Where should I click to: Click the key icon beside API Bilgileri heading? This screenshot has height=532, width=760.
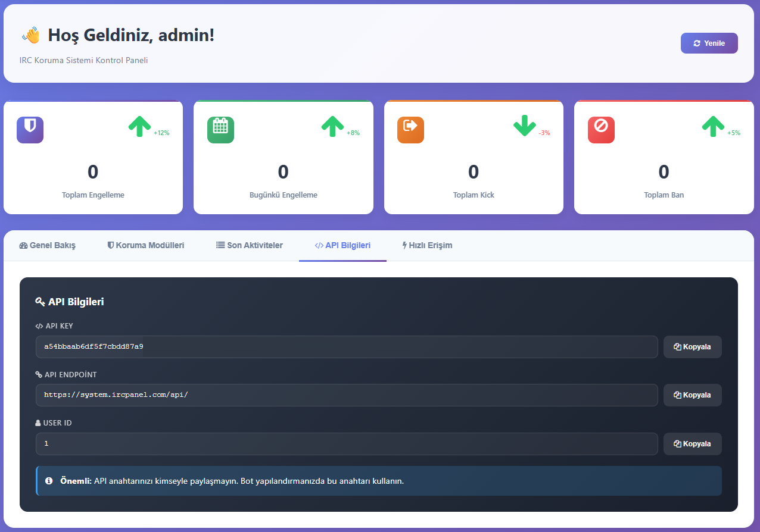[41, 302]
